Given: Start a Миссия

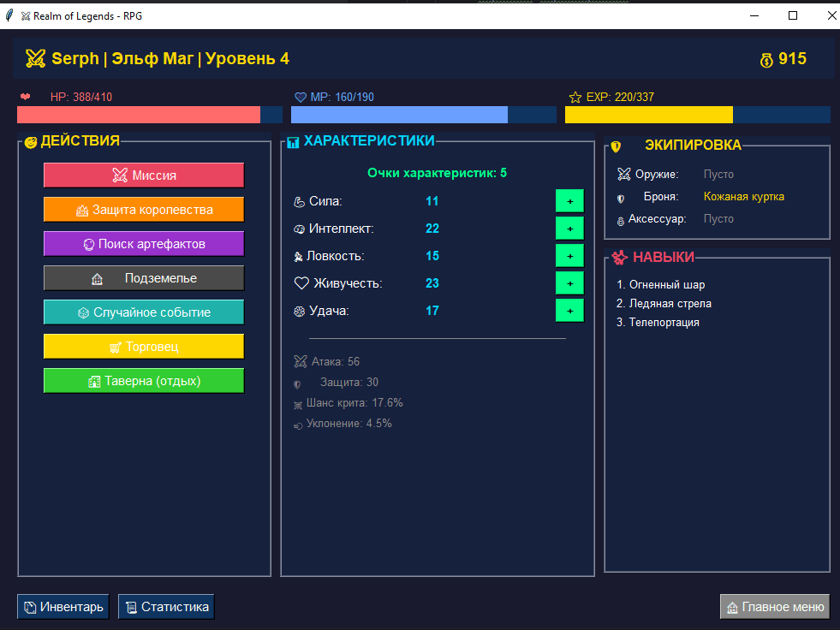Looking at the screenshot, I should point(144,175).
